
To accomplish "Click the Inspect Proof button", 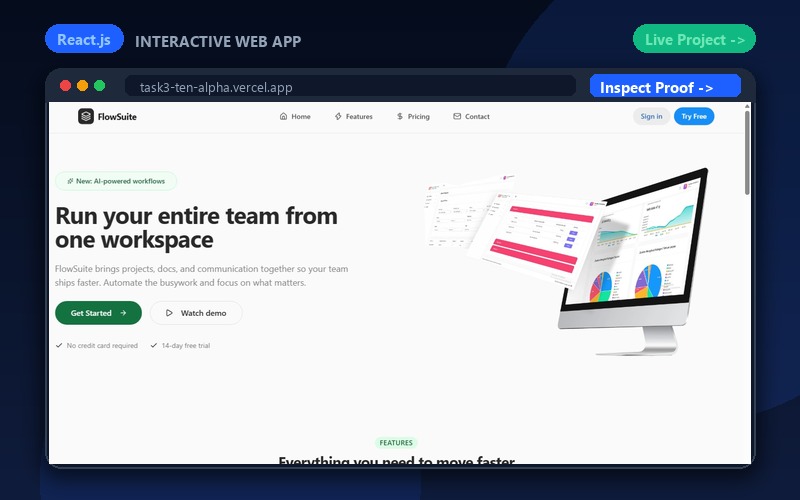I will pos(665,86).
